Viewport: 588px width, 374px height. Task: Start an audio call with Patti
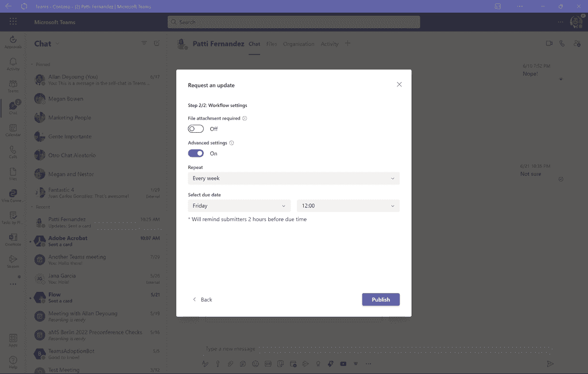tap(562, 44)
